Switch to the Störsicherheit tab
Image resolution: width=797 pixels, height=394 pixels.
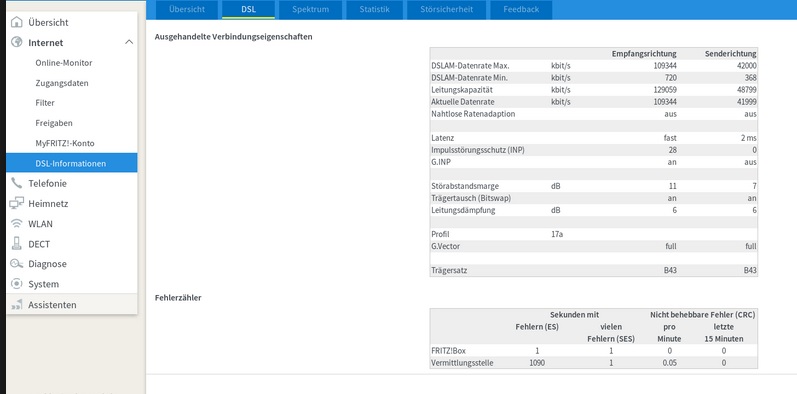coord(446,9)
